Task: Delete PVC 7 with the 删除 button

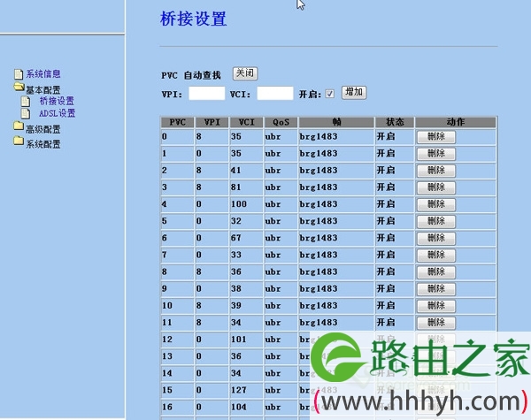Action: 435,256
